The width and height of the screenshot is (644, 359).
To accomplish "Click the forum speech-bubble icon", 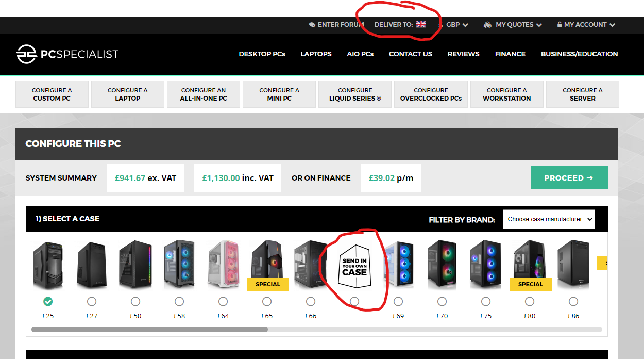I will pyautogui.click(x=312, y=25).
